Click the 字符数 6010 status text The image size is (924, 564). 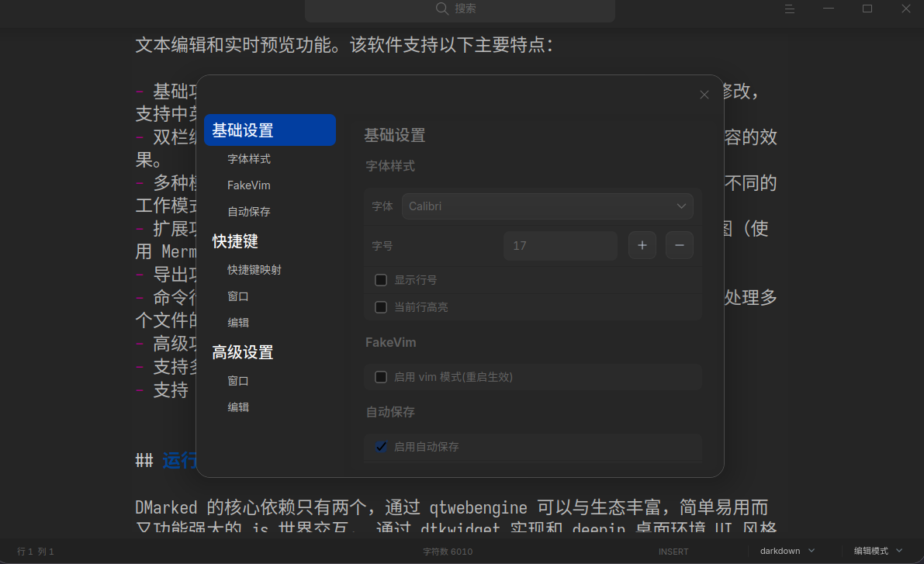point(448,552)
